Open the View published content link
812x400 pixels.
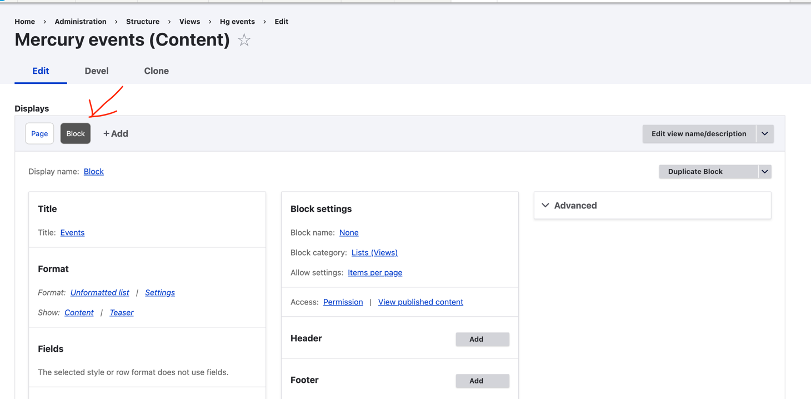point(420,302)
